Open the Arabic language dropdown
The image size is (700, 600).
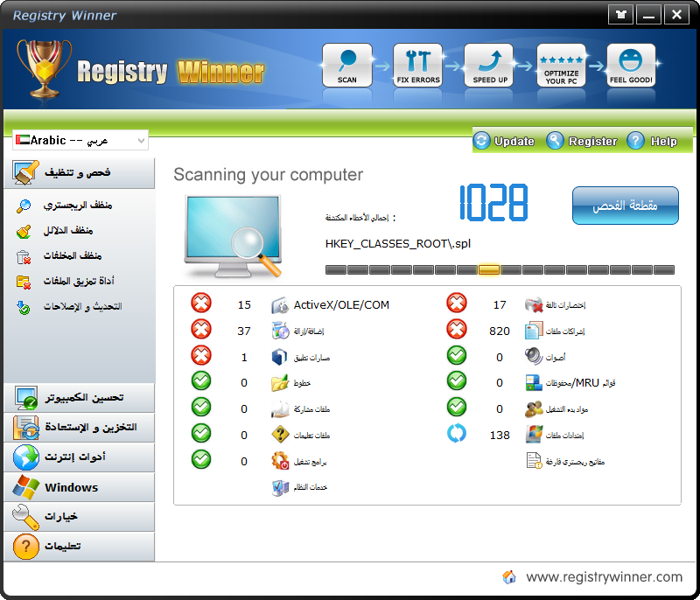click(80, 141)
